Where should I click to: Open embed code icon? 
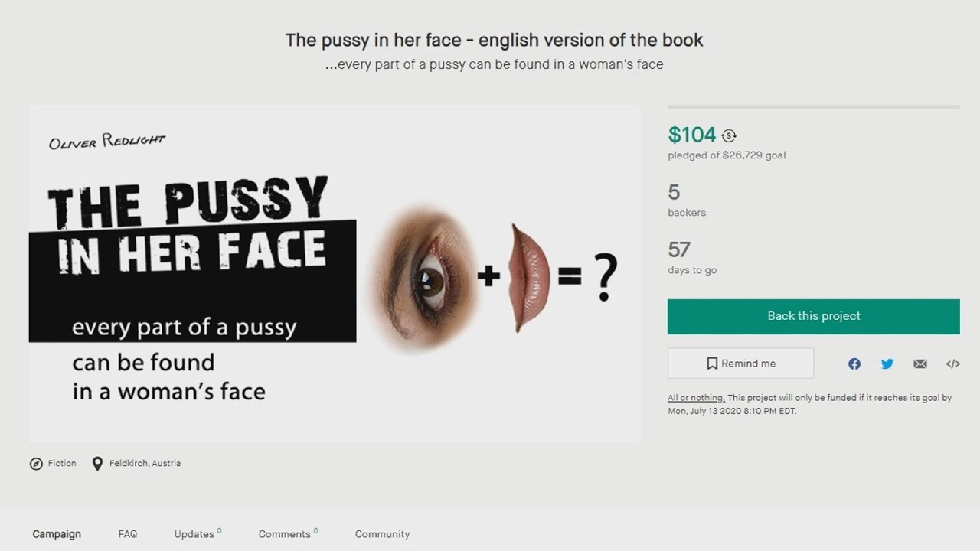953,364
